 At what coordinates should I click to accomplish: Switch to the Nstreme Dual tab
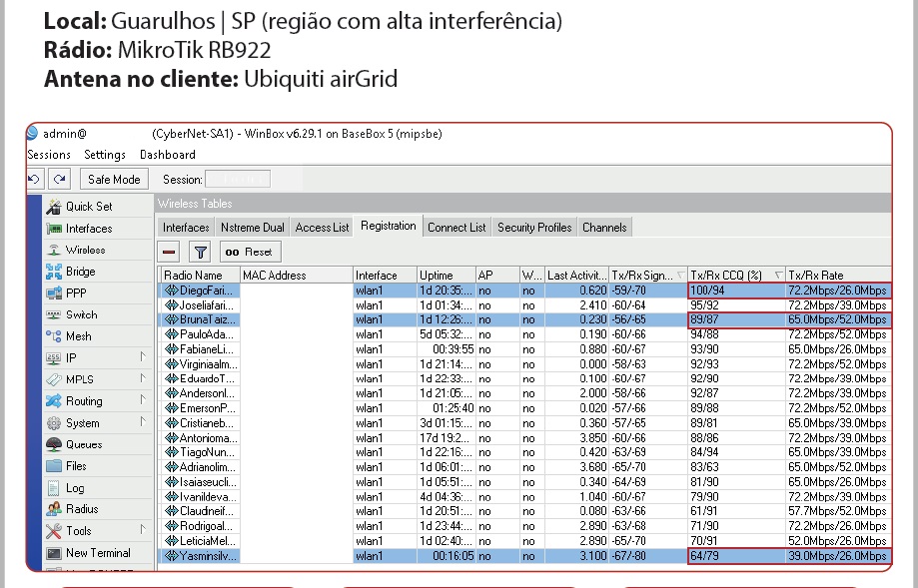(x=253, y=228)
